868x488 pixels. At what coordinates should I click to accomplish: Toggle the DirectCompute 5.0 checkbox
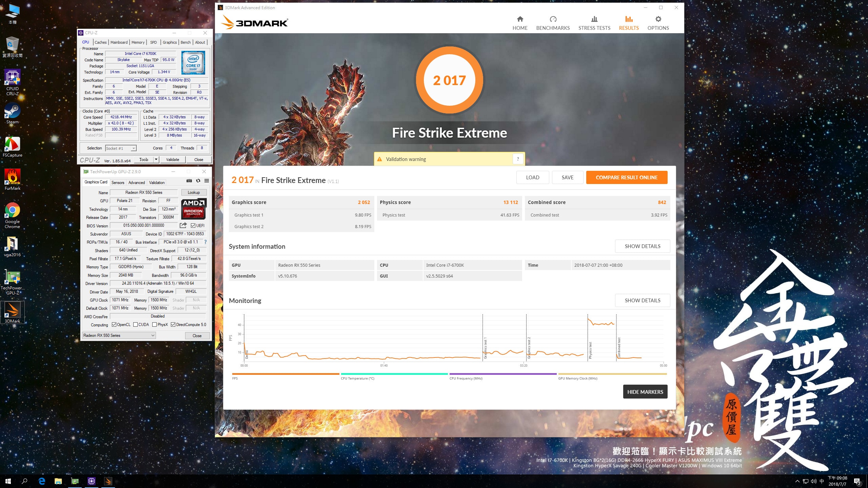point(173,325)
